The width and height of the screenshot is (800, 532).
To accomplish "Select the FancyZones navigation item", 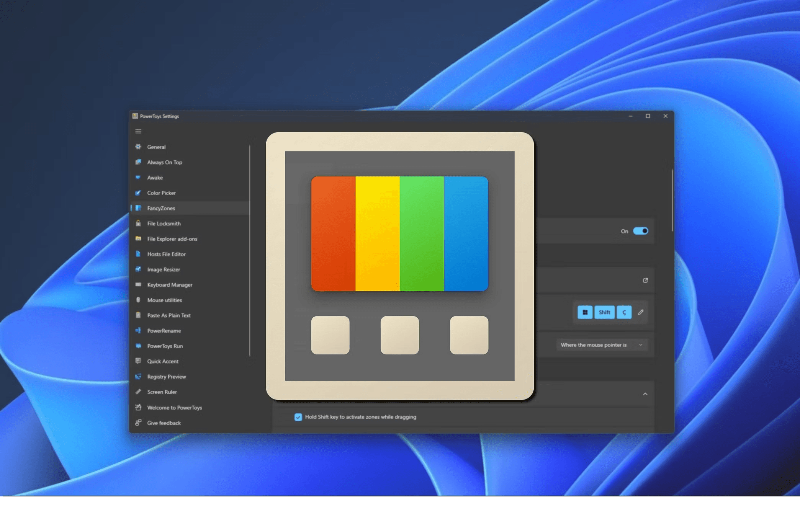I will 190,208.
